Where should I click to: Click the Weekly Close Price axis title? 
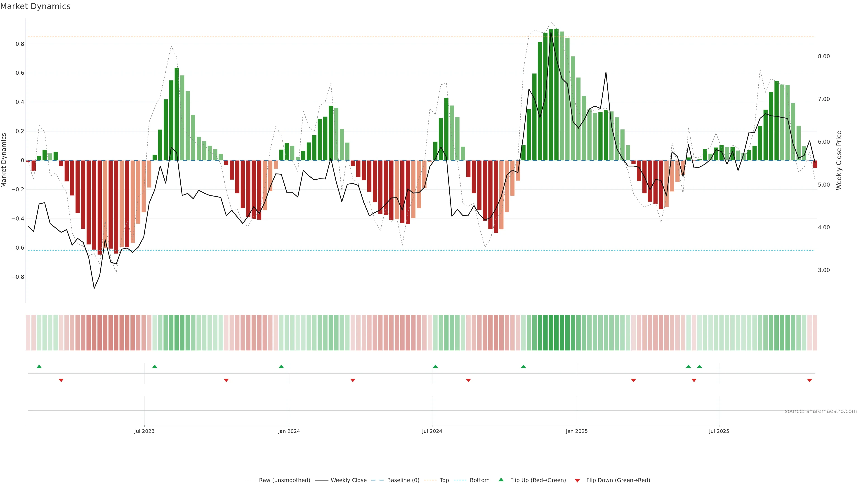pyautogui.click(x=839, y=160)
